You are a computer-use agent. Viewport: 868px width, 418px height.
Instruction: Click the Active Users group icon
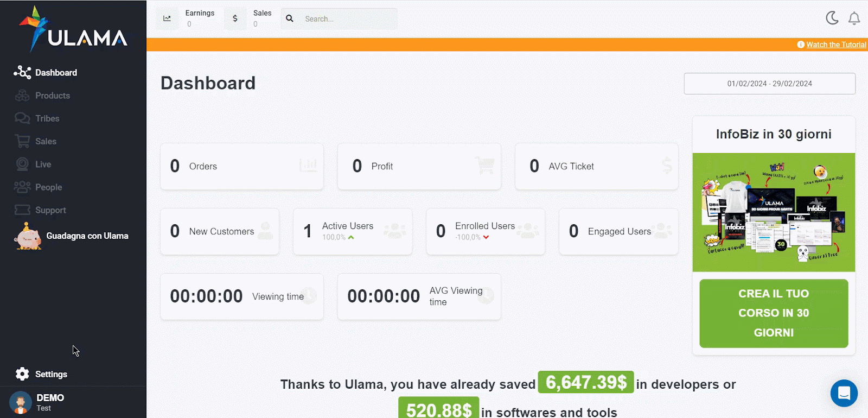click(395, 231)
